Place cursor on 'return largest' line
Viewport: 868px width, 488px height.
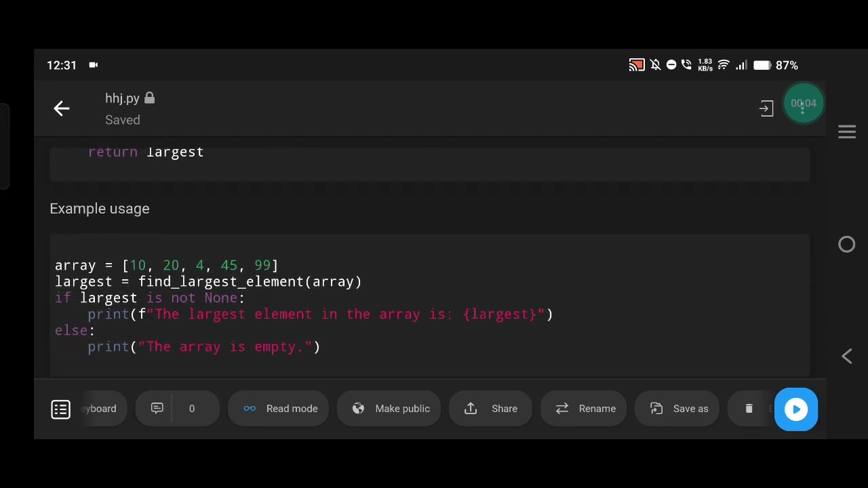coord(146,152)
